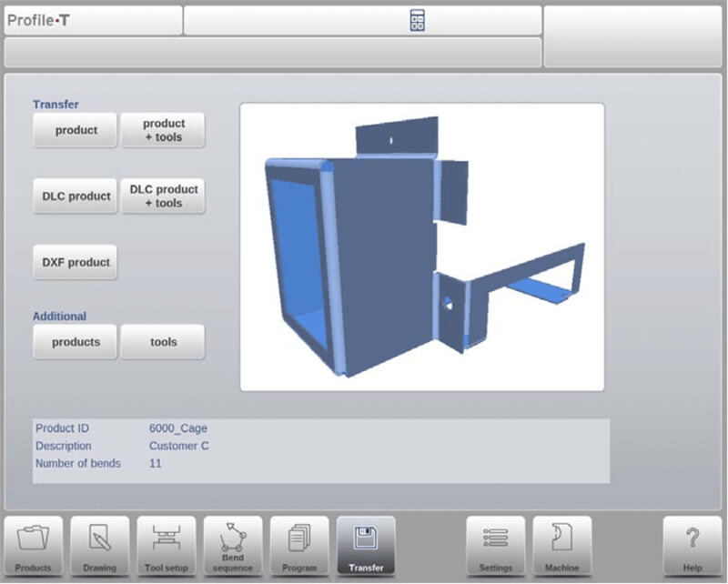
Task: Click the Product ID value 6000_Cage
Action: [x=178, y=428]
